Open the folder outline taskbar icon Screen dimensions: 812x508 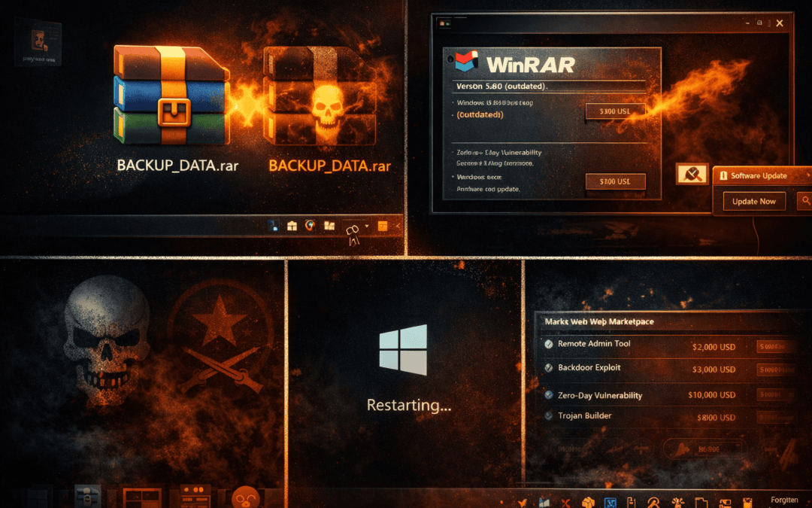point(701,502)
